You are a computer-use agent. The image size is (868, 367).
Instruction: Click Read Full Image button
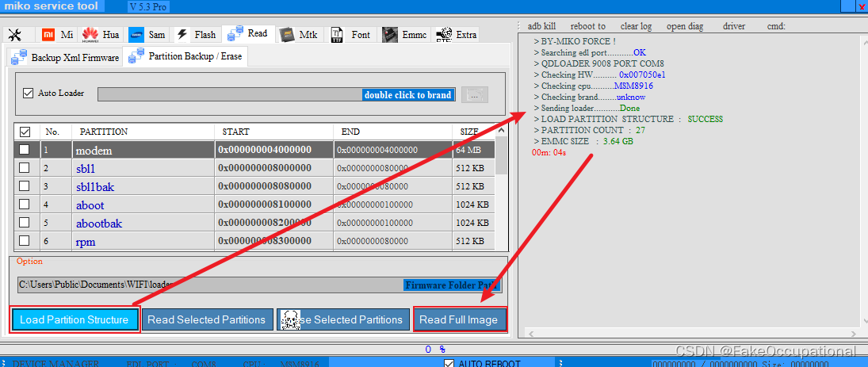[x=459, y=319]
